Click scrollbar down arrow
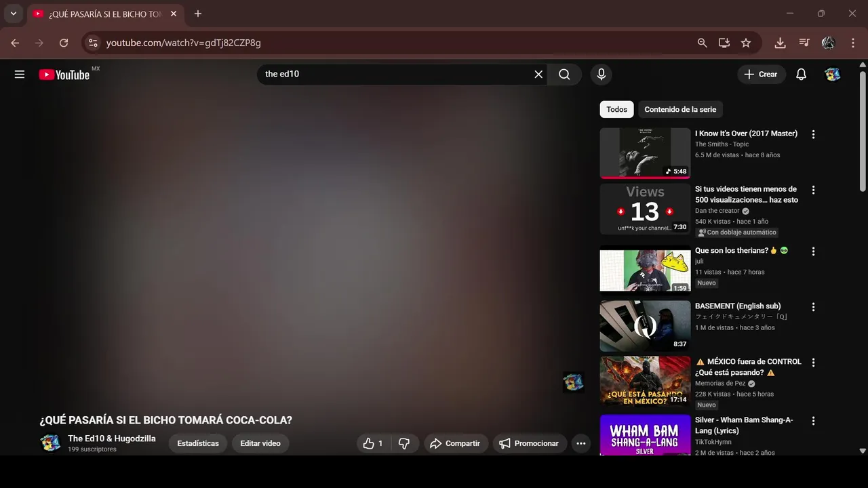 (x=863, y=450)
